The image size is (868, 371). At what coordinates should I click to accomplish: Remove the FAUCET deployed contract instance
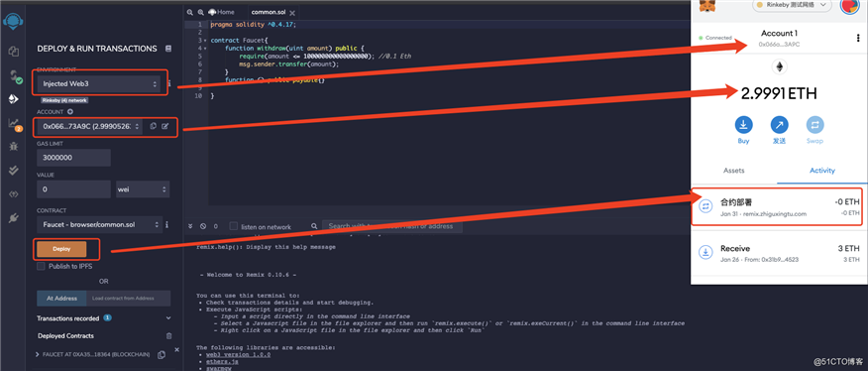point(177,350)
